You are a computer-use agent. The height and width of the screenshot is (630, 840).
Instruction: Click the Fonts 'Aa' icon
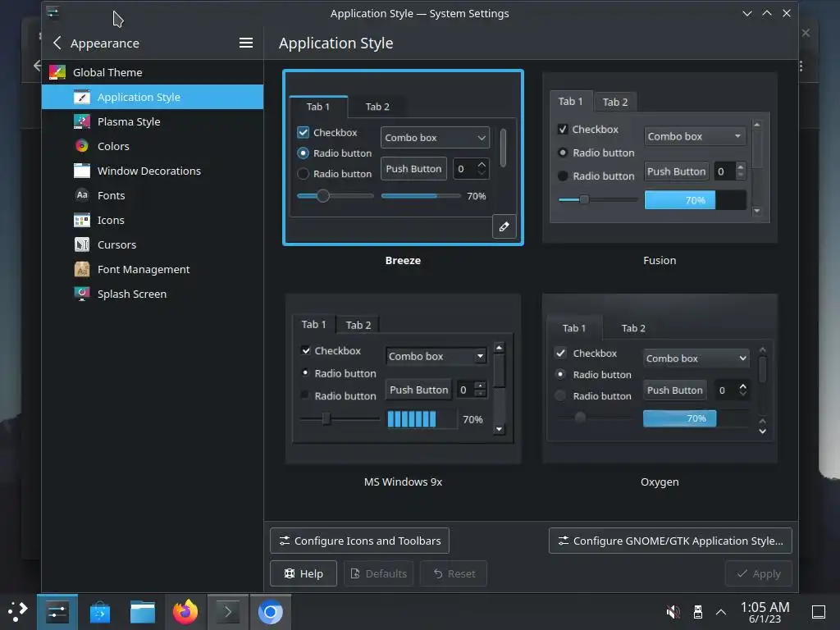click(82, 195)
